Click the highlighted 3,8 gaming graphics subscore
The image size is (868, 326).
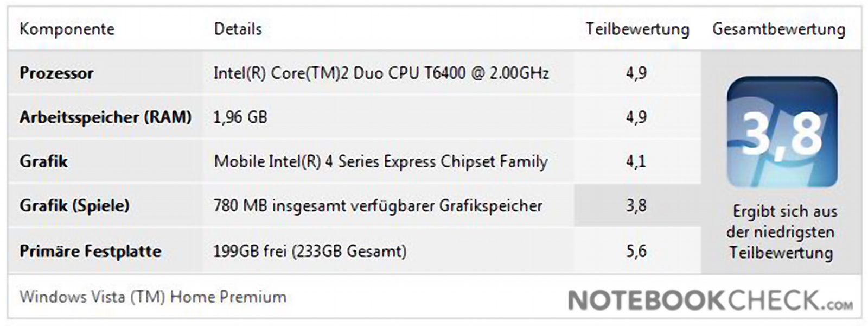636,205
